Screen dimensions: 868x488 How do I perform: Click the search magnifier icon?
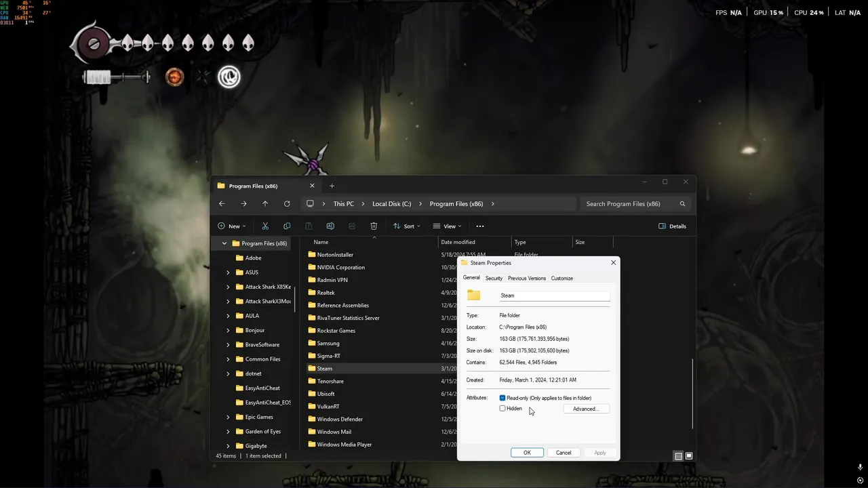click(x=682, y=204)
